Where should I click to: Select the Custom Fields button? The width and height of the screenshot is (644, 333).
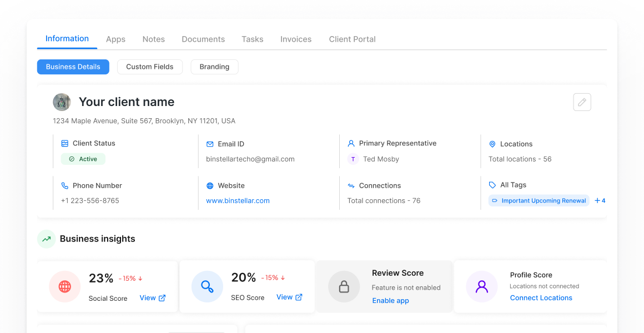(150, 67)
